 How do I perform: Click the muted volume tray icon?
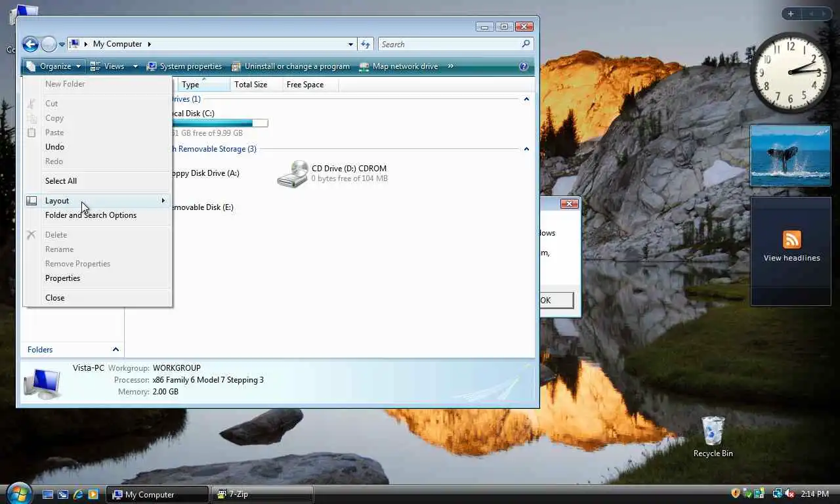click(x=789, y=493)
